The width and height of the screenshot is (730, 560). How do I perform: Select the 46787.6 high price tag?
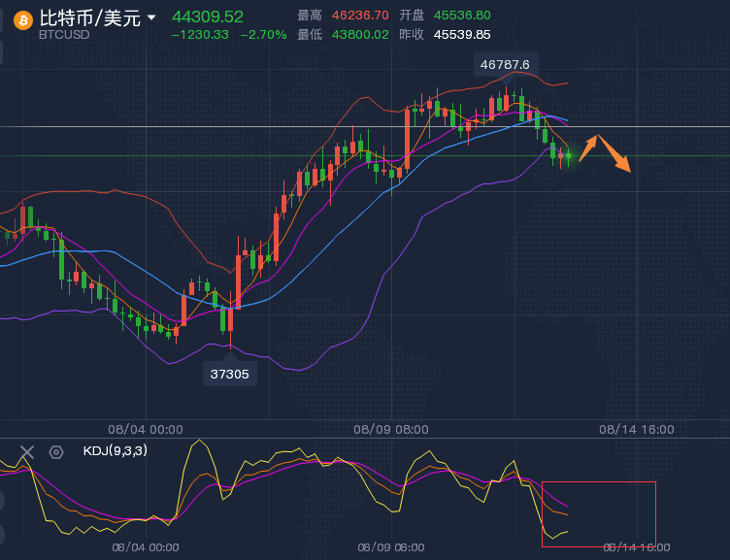pyautogui.click(x=505, y=65)
